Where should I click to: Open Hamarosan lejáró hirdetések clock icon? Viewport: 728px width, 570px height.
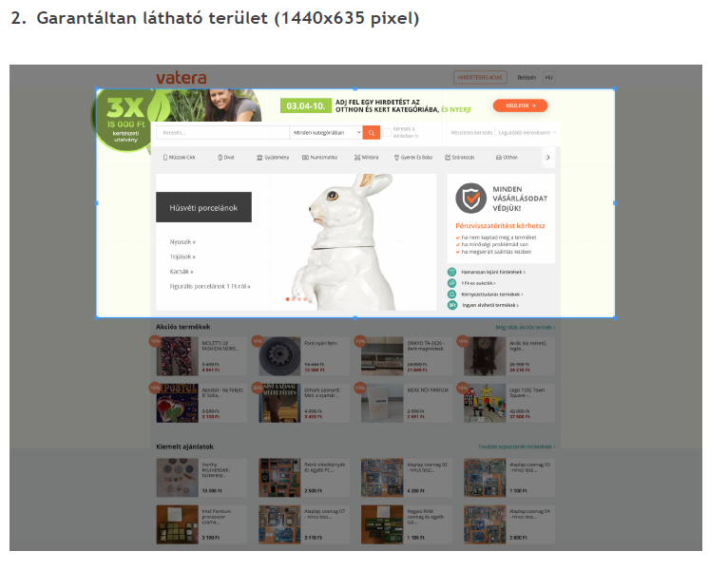coord(451,272)
